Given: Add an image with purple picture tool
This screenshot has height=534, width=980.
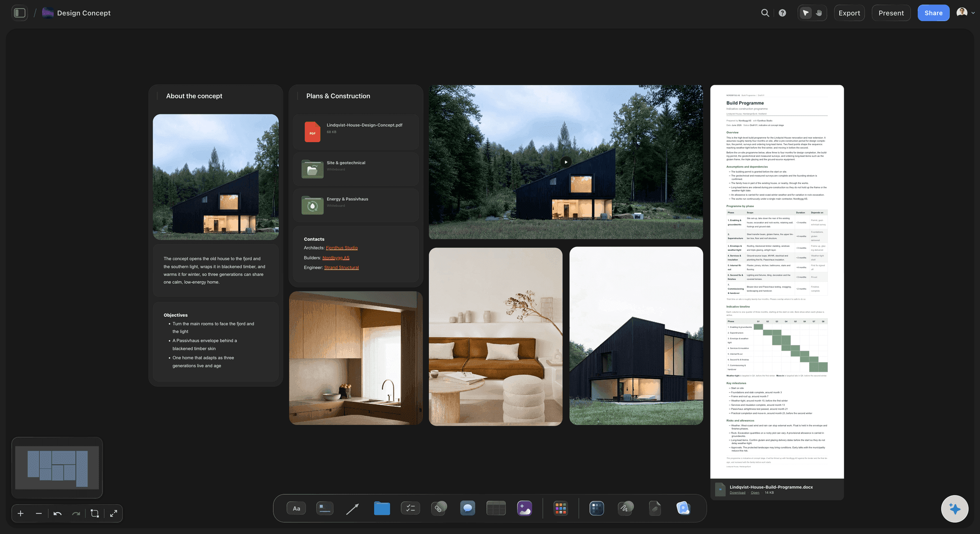Looking at the screenshot, I should [x=524, y=508].
